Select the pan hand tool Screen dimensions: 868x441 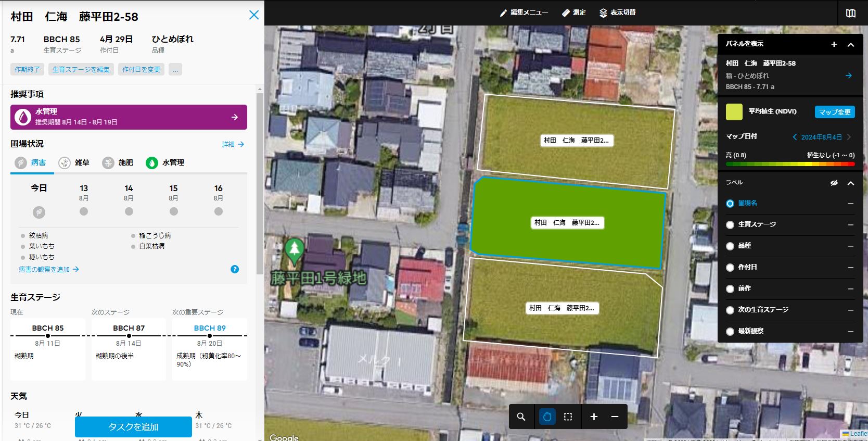[x=547, y=417]
